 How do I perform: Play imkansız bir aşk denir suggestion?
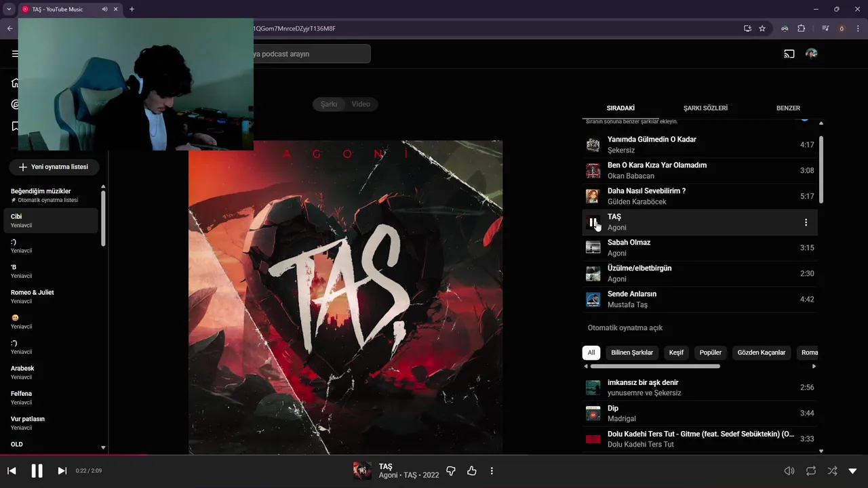(x=701, y=388)
